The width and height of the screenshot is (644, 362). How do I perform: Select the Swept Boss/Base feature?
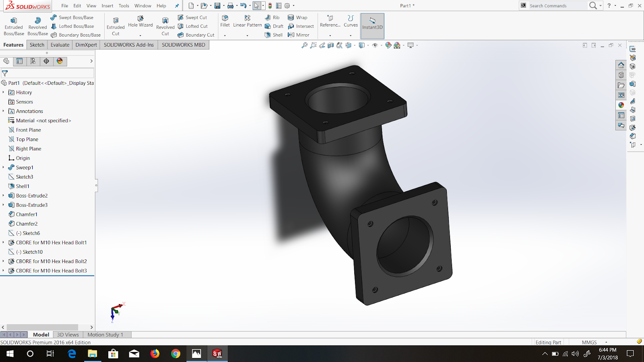(73, 17)
